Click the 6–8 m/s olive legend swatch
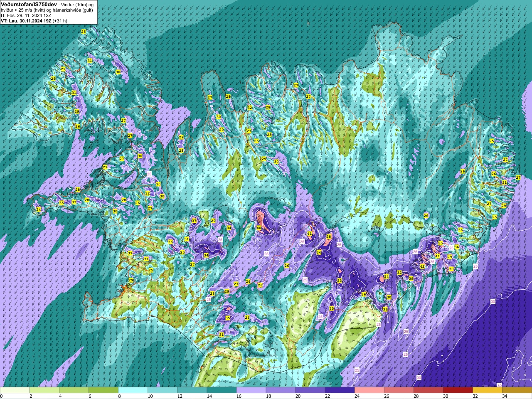Image resolution: width=532 pixels, height=399 pixels. pos(103,390)
